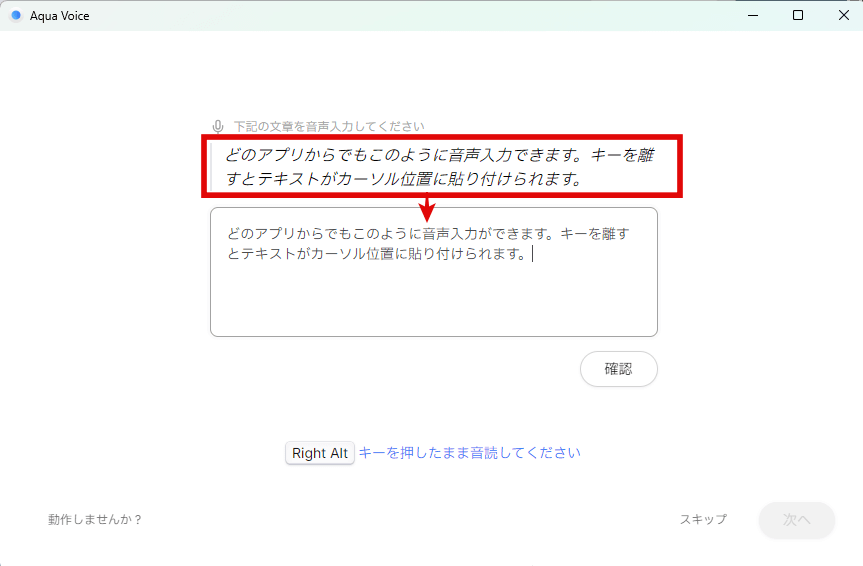Minimize the Aqua Voice window
This screenshot has height=566, width=863.
(x=751, y=16)
